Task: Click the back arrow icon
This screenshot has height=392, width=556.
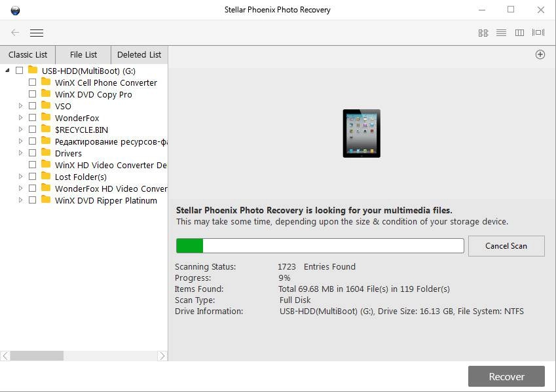Action: [x=15, y=33]
